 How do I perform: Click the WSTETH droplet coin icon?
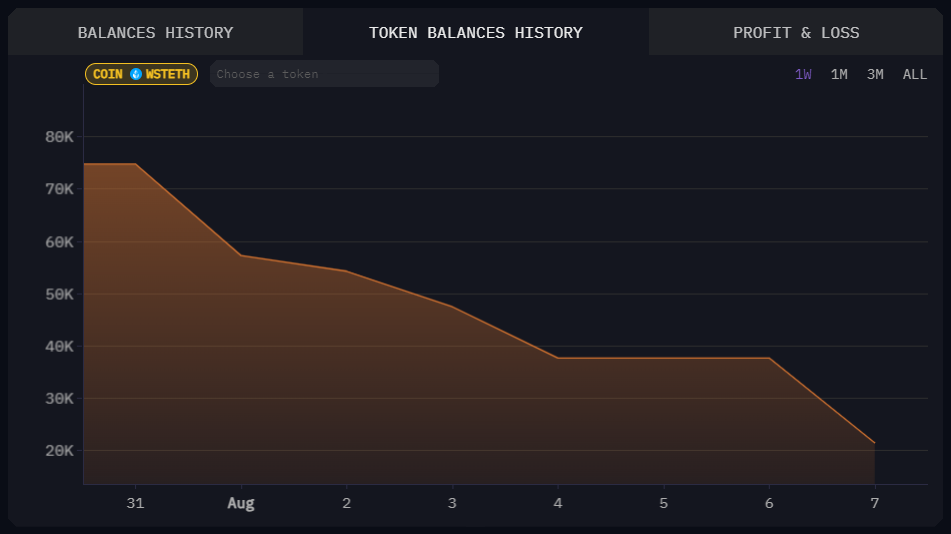136,74
